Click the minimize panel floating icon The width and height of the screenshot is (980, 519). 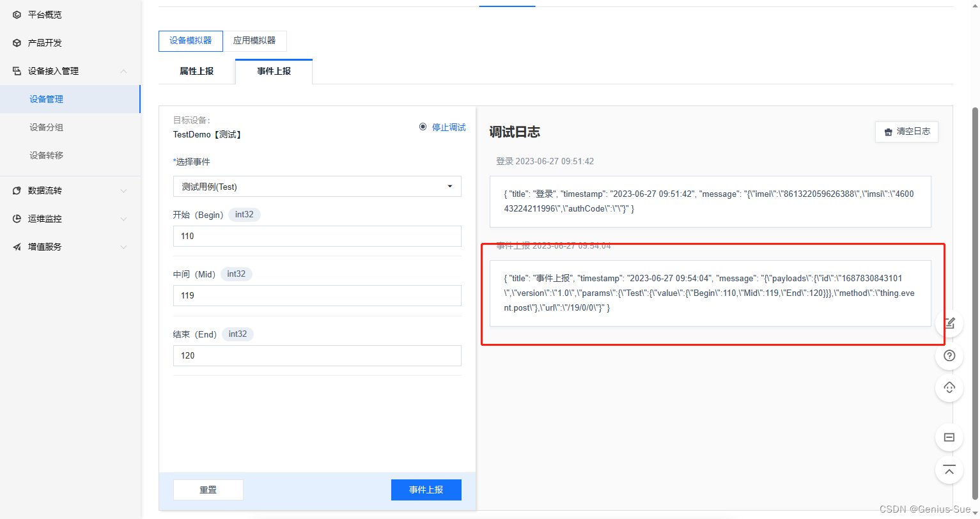point(949,437)
